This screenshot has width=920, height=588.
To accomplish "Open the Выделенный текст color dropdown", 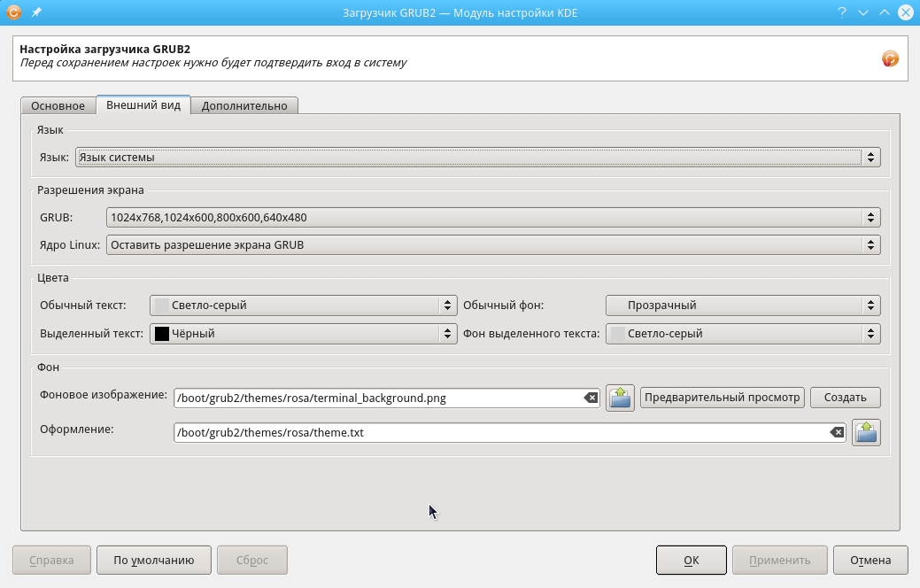I will tap(304, 333).
